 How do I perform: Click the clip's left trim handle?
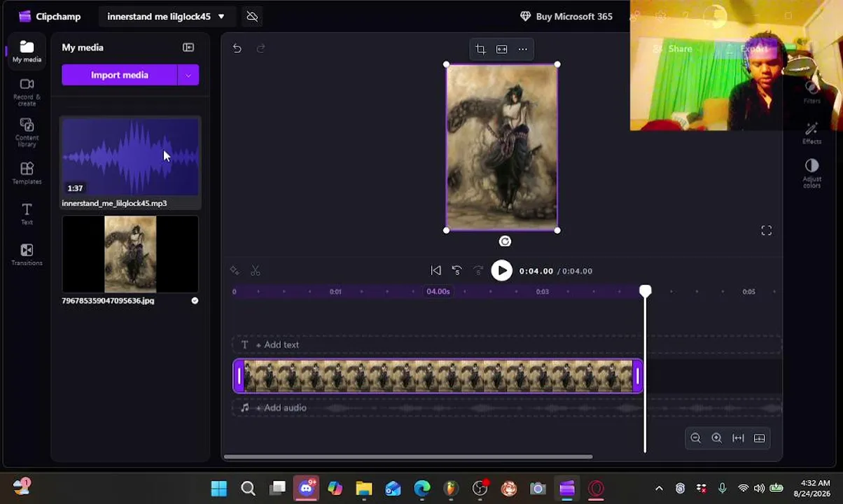(x=239, y=376)
